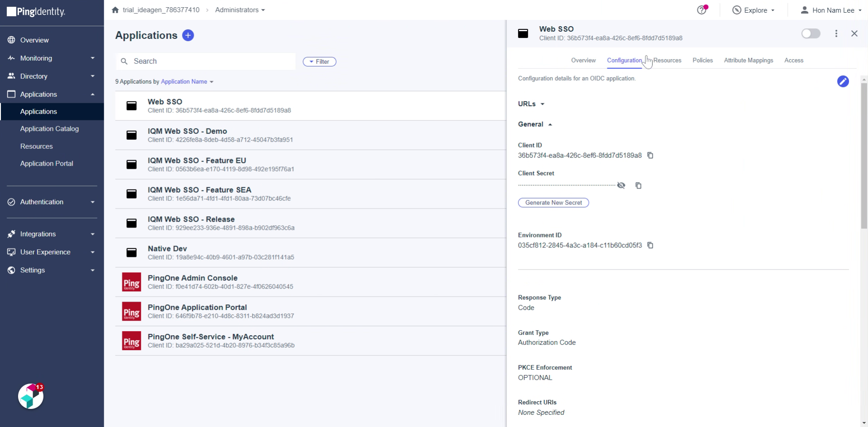Open the help question mark icon
Viewport: 868px width, 427px height.
701,10
